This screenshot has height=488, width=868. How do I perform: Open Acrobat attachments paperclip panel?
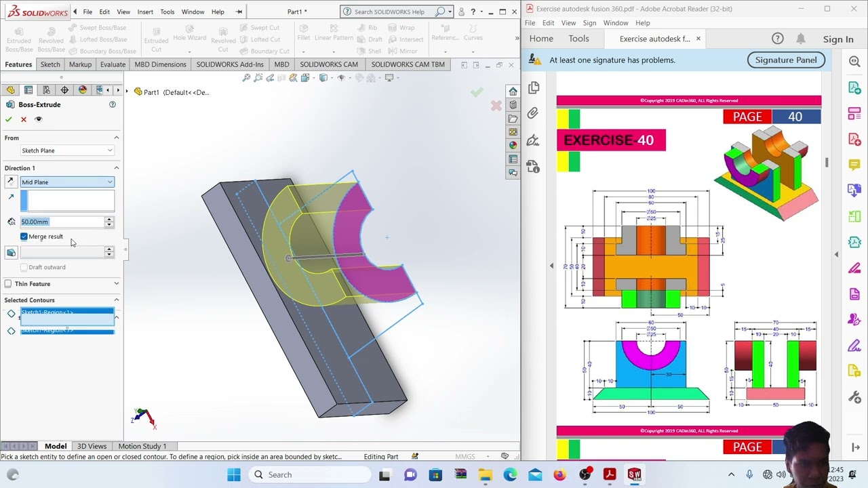(533, 113)
